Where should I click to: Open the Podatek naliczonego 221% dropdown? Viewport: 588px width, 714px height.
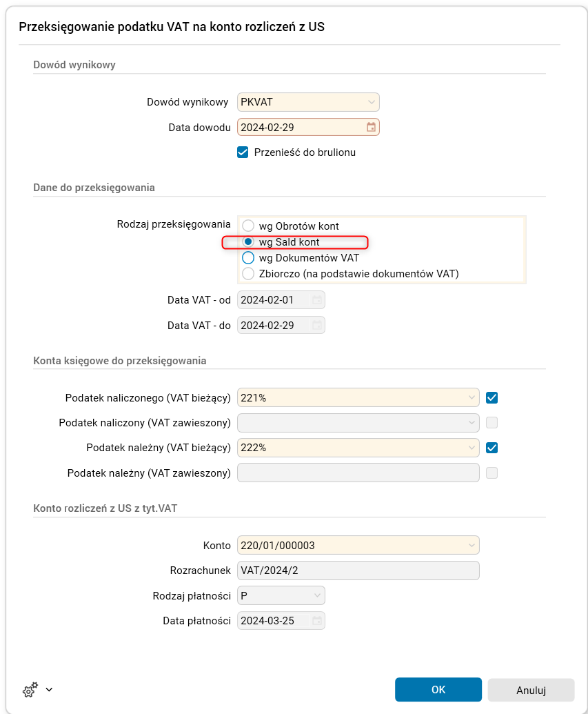[x=472, y=397]
